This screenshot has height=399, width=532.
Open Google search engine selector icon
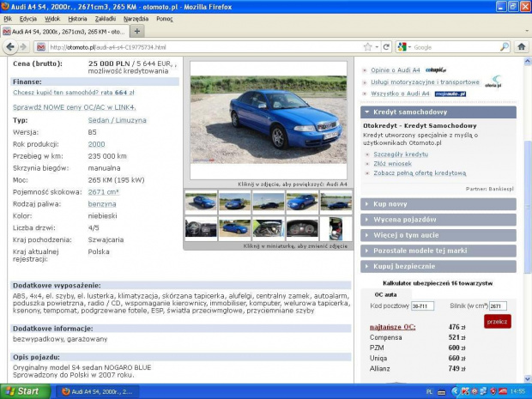[x=402, y=47]
